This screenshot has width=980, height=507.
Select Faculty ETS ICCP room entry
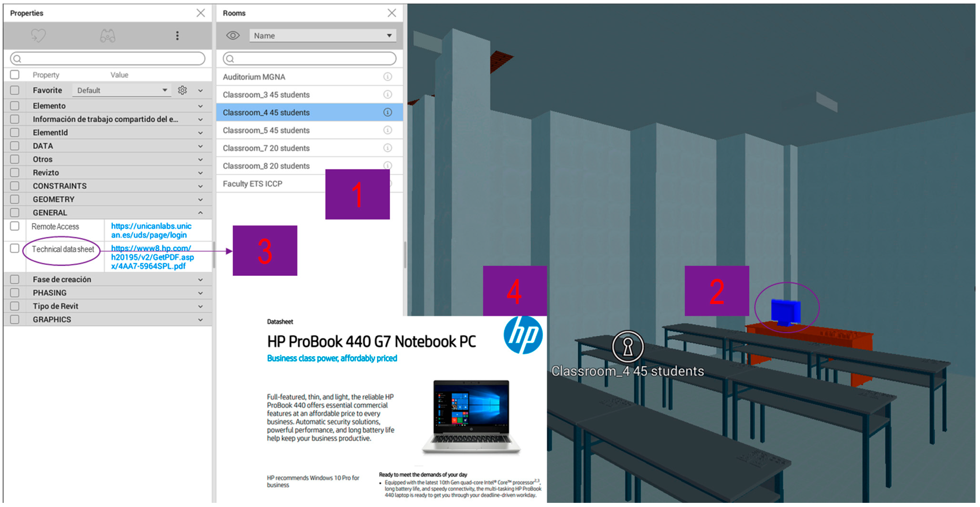coord(253,184)
